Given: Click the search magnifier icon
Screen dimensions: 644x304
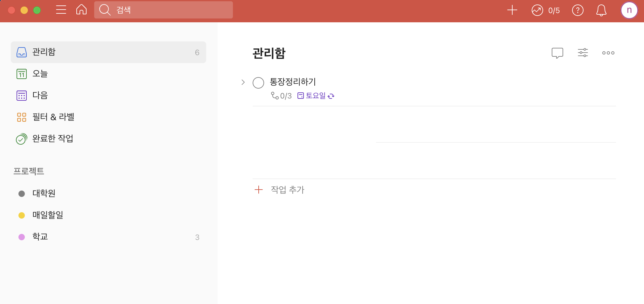Looking at the screenshot, I should [105, 10].
